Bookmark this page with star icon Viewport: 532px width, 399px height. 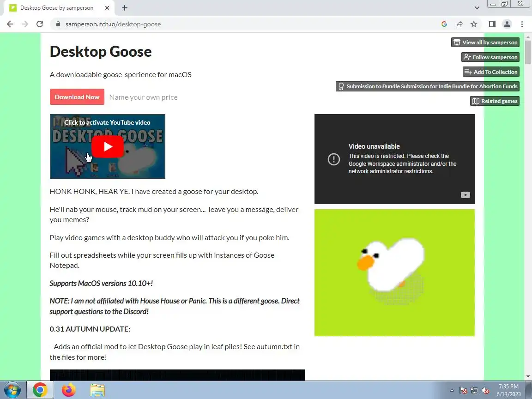pos(474,24)
